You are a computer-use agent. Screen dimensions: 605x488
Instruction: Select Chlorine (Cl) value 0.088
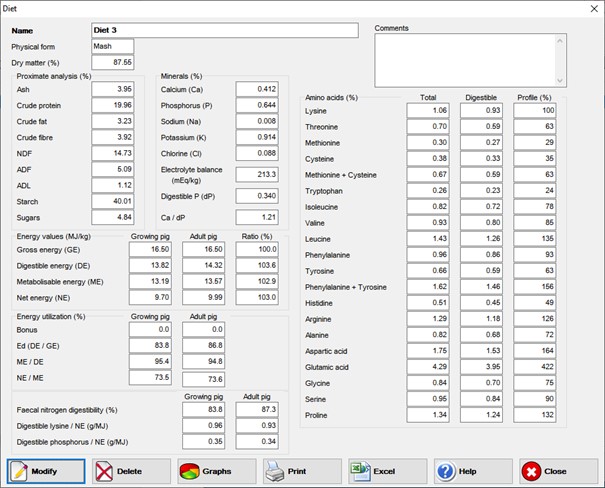tap(257, 153)
